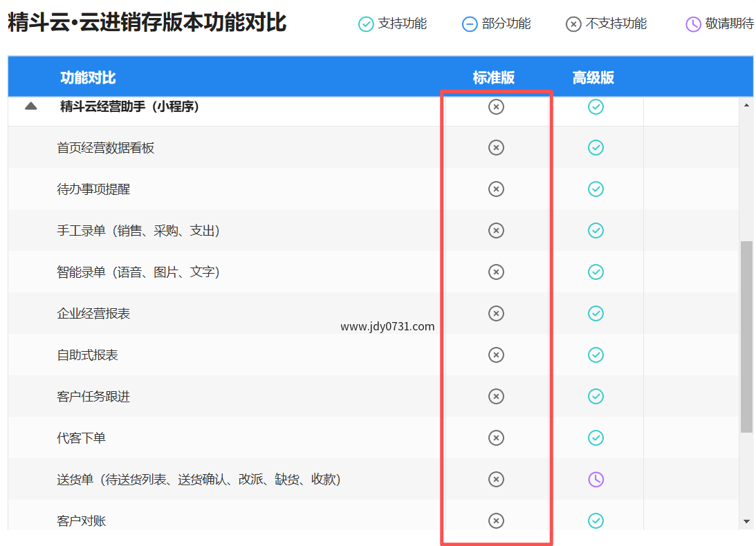
Task: Click the 高级版 checkmark for 待办事项提醒
Action: point(596,189)
